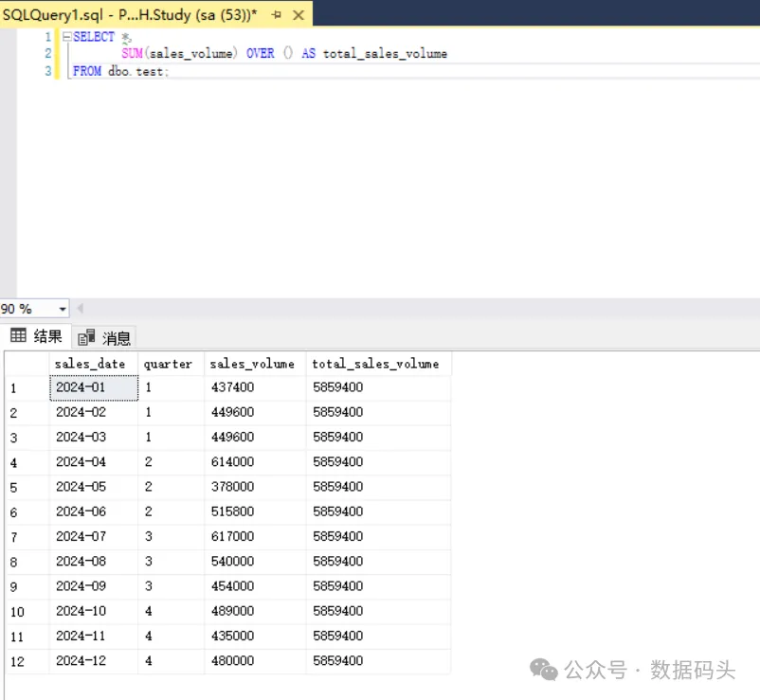The width and height of the screenshot is (760, 700).
Task: Click the SELECT keyword in the editor
Action: tap(94, 37)
